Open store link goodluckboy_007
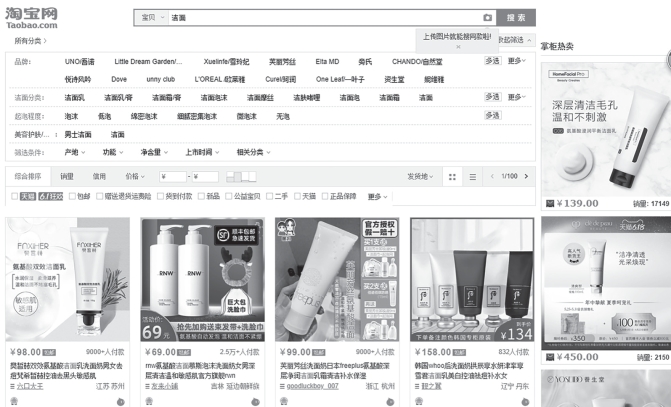 coord(312,386)
